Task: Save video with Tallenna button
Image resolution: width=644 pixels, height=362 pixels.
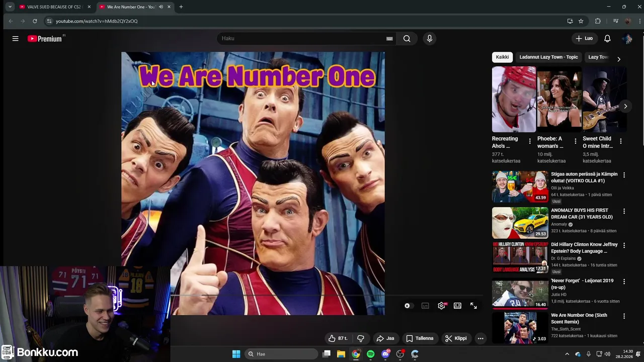Action: click(420, 338)
